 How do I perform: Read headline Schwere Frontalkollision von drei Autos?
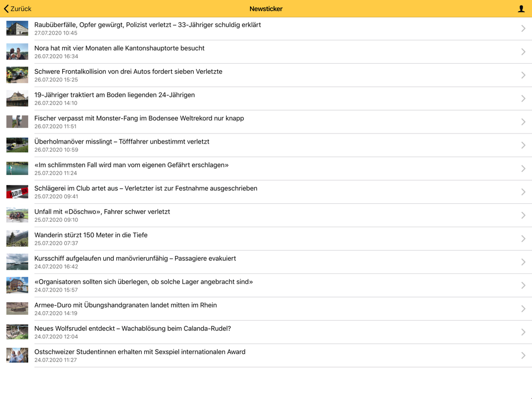pos(128,72)
